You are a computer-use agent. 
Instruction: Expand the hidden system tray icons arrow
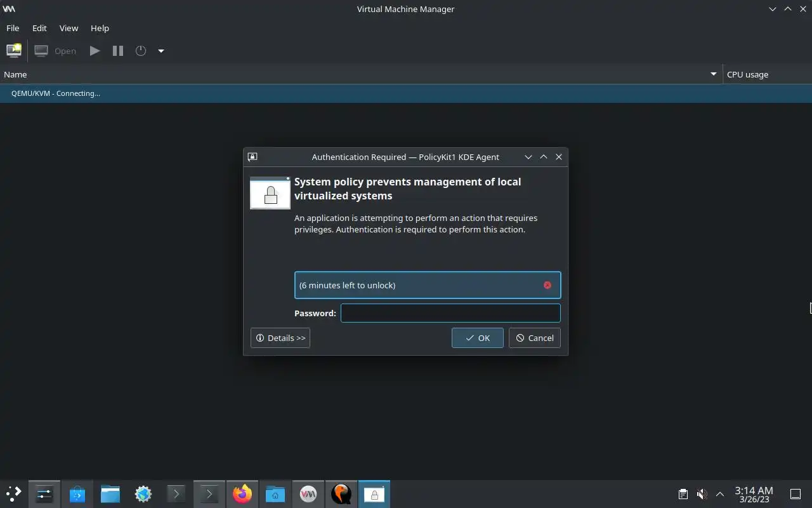coord(720,494)
